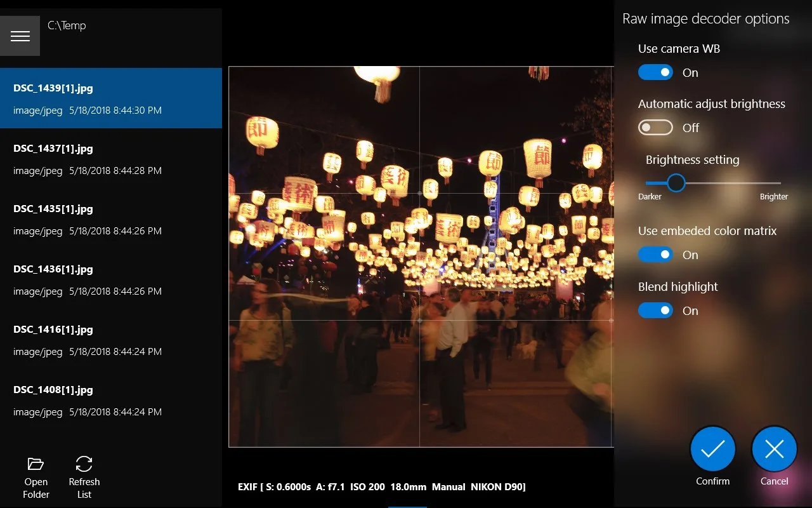The height and width of the screenshot is (508, 812).
Task: Click the lantern photo preview
Action: click(421, 257)
